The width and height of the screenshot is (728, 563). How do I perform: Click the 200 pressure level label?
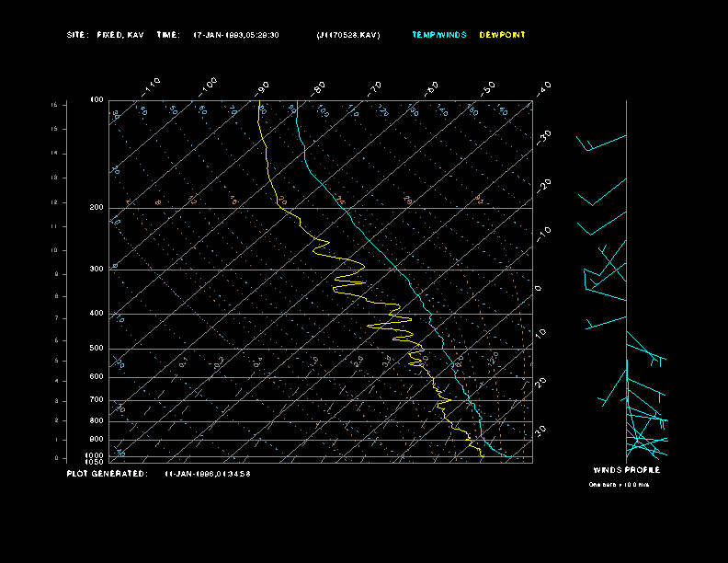point(97,208)
